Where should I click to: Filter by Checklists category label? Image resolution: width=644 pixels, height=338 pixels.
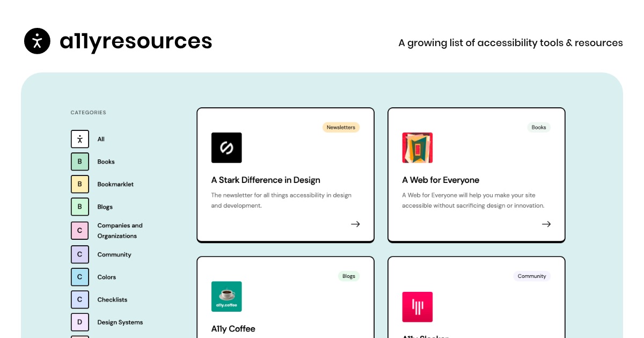click(112, 299)
